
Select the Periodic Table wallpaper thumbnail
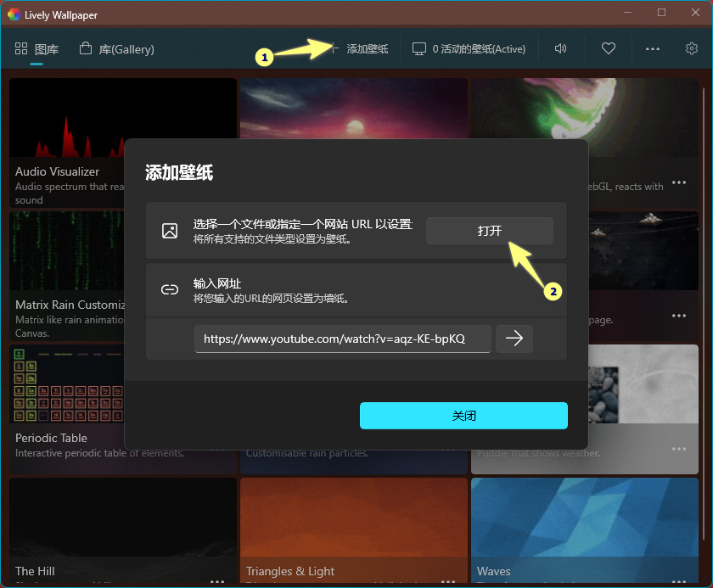(x=67, y=384)
